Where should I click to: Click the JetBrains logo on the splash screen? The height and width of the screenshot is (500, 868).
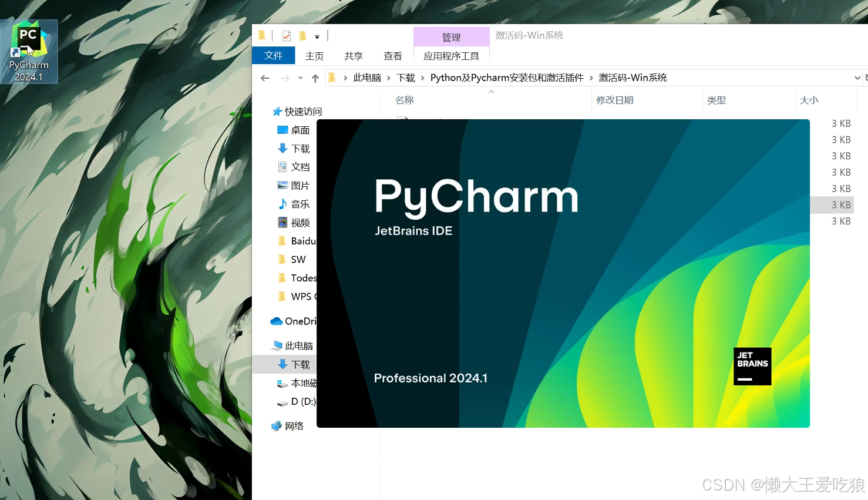(752, 367)
